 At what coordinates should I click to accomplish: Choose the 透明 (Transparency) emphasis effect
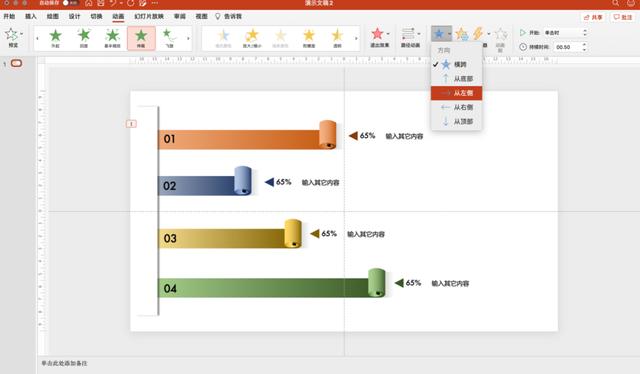point(337,38)
